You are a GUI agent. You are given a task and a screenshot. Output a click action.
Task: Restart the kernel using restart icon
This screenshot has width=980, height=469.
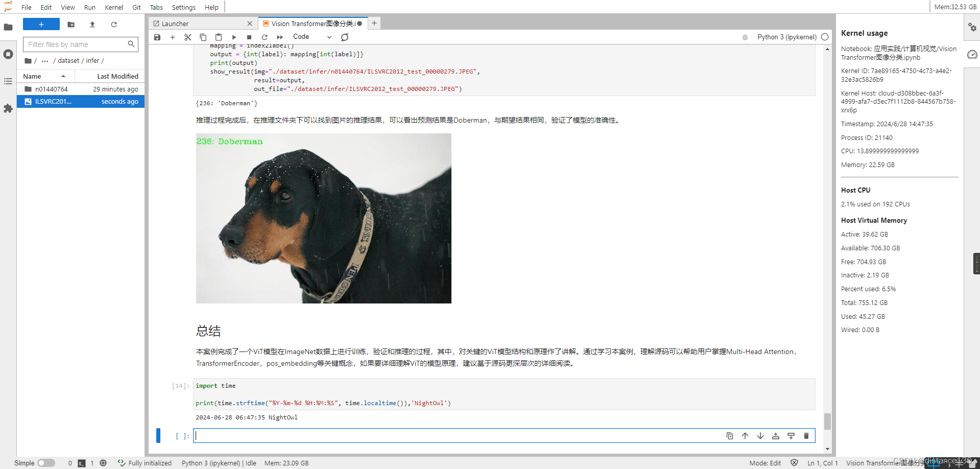(265, 37)
